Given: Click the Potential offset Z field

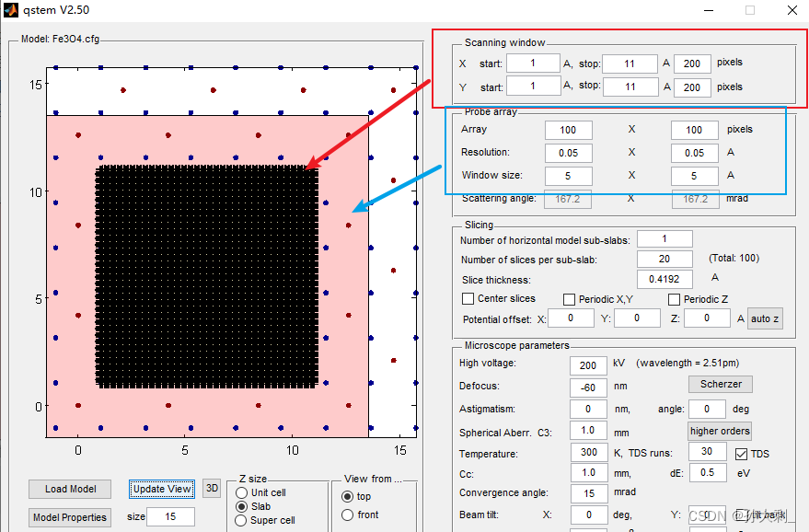Looking at the screenshot, I should coord(707,318).
